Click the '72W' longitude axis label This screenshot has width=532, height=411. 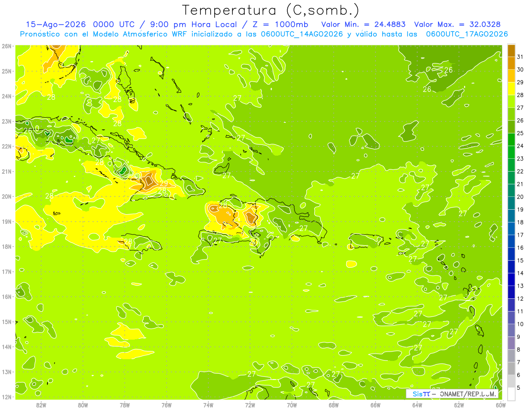click(250, 405)
